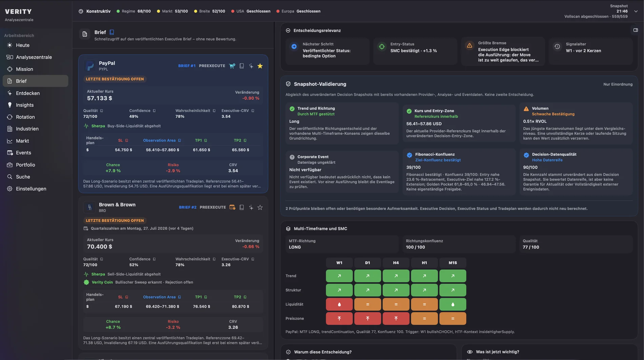Click the TP1 info icon for Brown & Brown

coord(206,297)
